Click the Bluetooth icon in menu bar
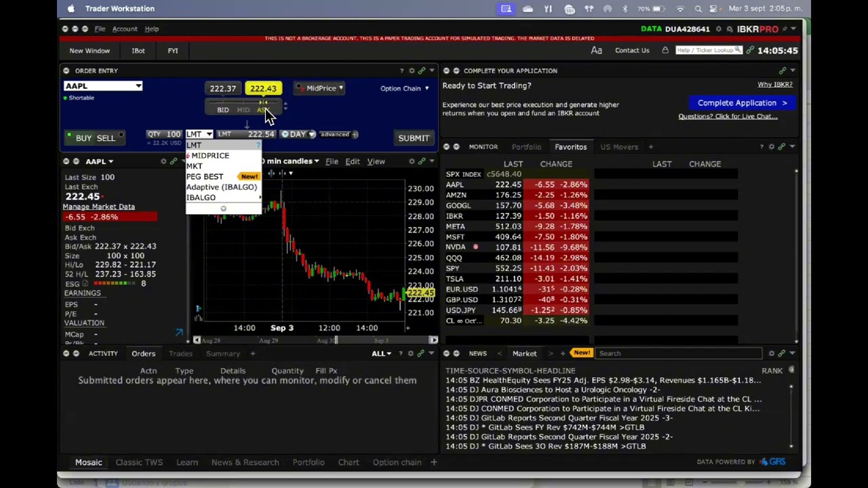The height and width of the screenshot is (488, 868). pyautogui.click(x=625, y=9)
